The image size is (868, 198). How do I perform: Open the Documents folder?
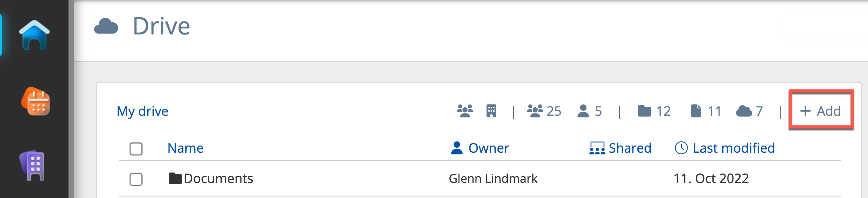pyautogui.click(x=218, y=178)
